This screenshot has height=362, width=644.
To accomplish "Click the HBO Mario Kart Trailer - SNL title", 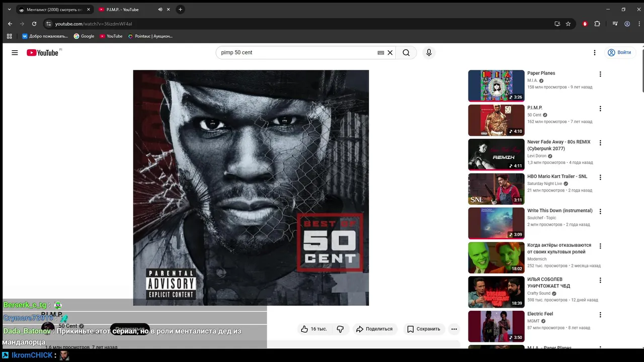I will (x=557, y=176).
